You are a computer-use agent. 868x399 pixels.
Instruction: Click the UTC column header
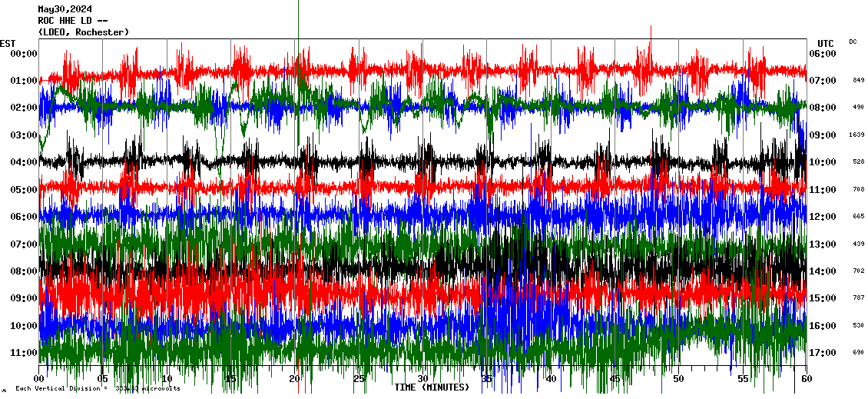click(x=826, y=43)
